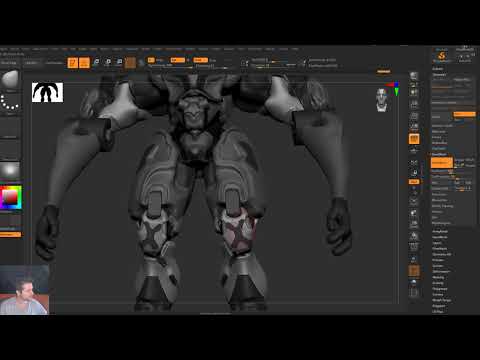Click the Frame icon on right shelf

tap(414, 201)
